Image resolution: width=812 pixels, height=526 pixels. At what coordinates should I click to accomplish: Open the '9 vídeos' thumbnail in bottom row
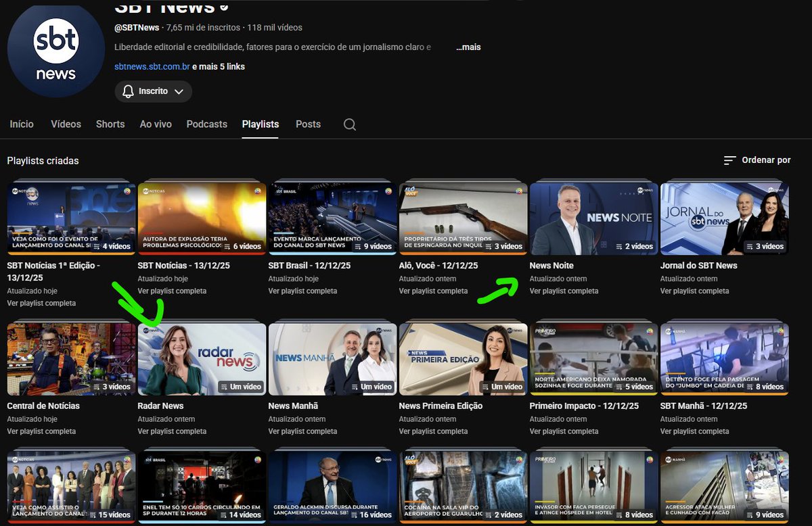pyautogui.click(x=724, y=488)
